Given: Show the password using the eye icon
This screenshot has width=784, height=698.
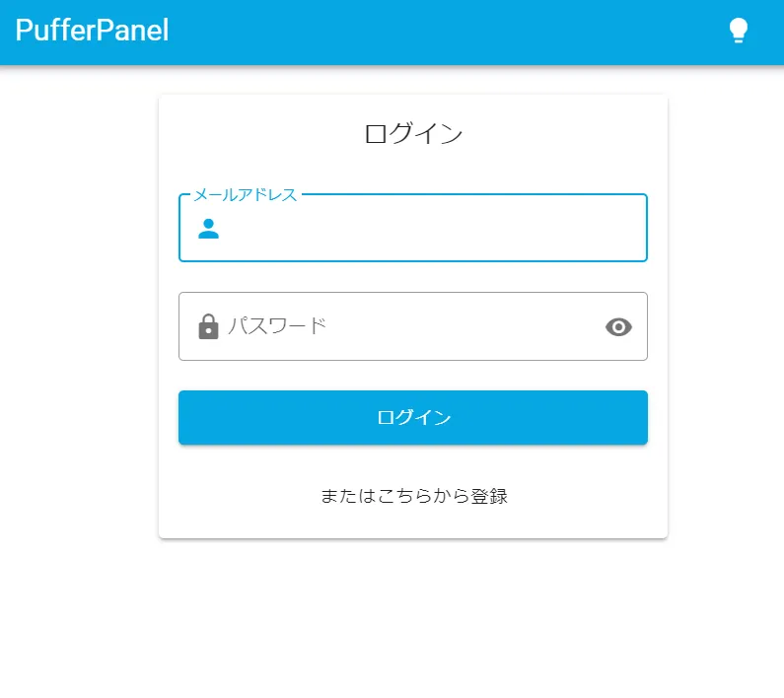Looking at the screenshot, I should click(x=618, y=327).
